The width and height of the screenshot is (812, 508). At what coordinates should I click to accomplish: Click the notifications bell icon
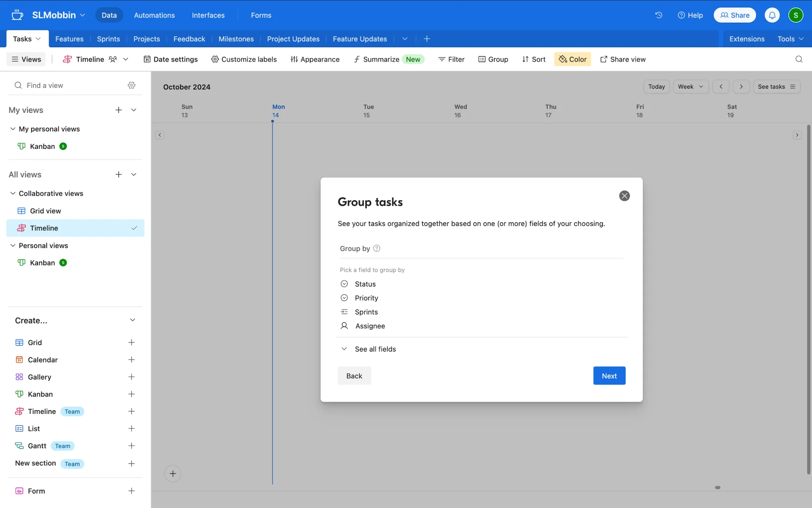772,15
